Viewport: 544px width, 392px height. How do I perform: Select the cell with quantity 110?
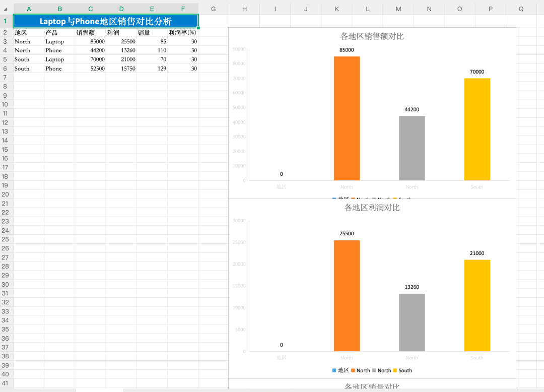[152, 50]
